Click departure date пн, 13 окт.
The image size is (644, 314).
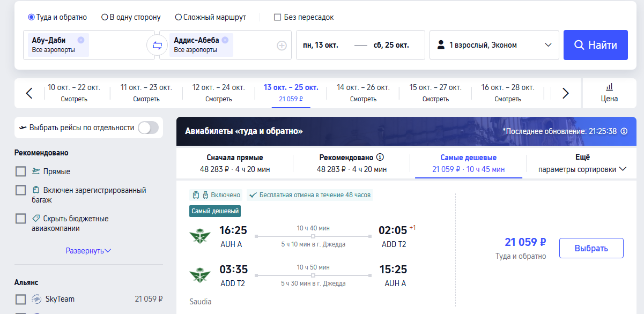(x=321, y=45)
